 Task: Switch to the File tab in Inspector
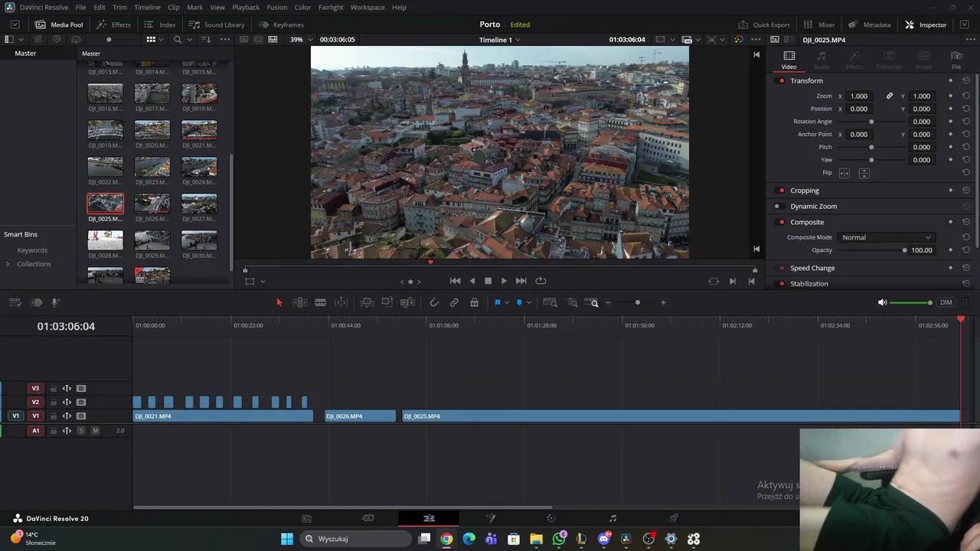(956, 60)
